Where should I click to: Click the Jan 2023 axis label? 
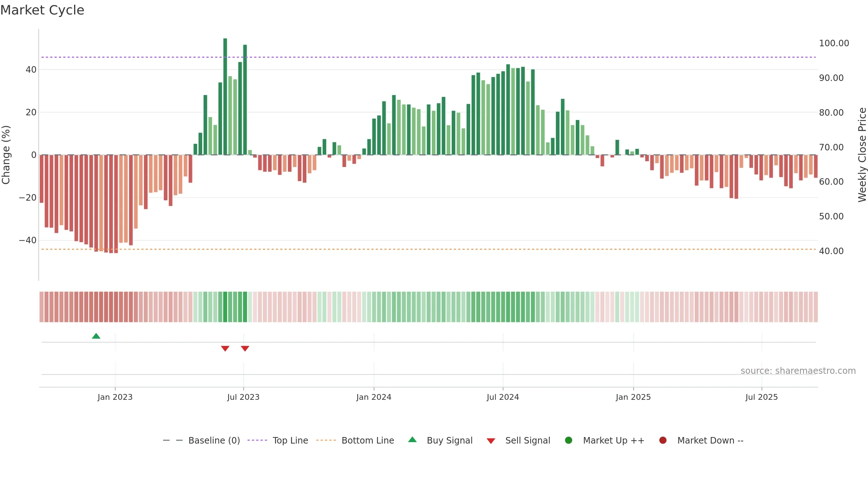(x=115, y=397)
